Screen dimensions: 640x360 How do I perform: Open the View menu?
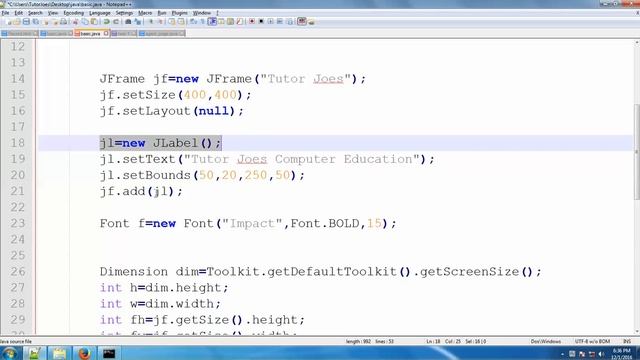tap(53, 13)
